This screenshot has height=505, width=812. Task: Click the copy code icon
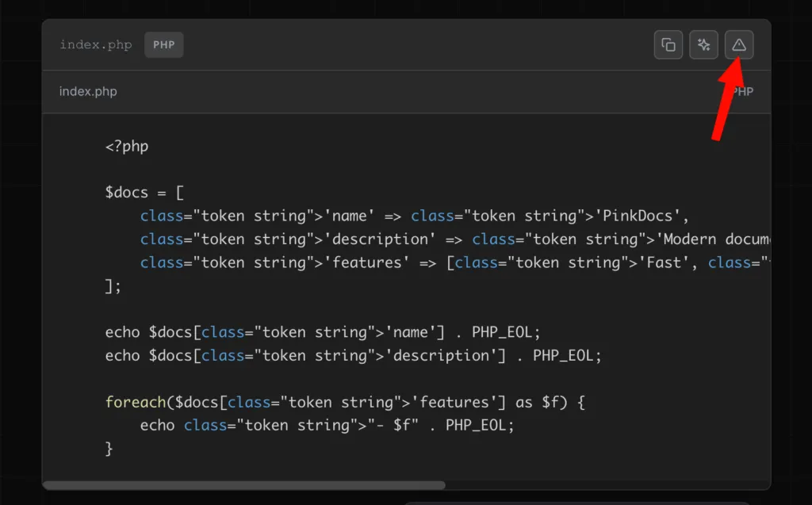click(x=668, y=45)
